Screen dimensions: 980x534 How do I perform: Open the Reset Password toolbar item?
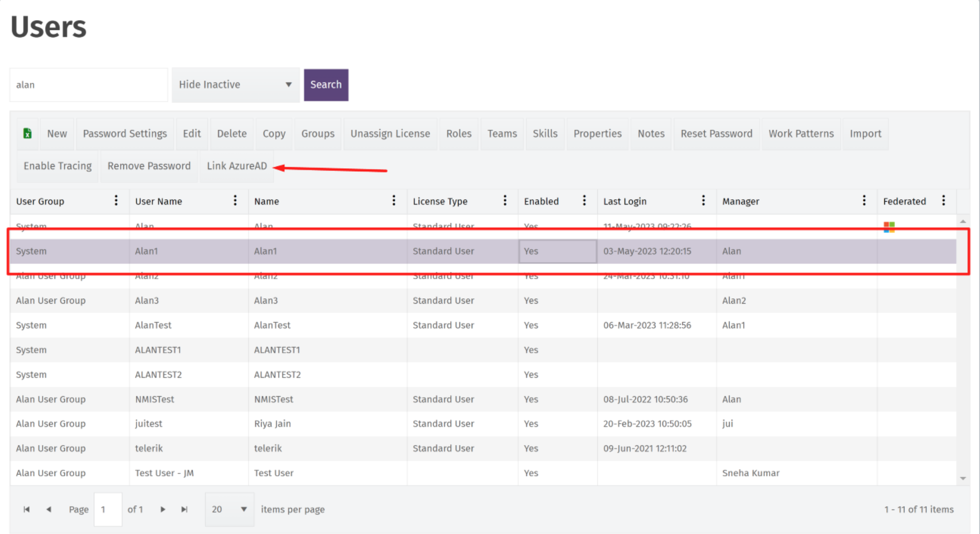click(x=716, y=134)
